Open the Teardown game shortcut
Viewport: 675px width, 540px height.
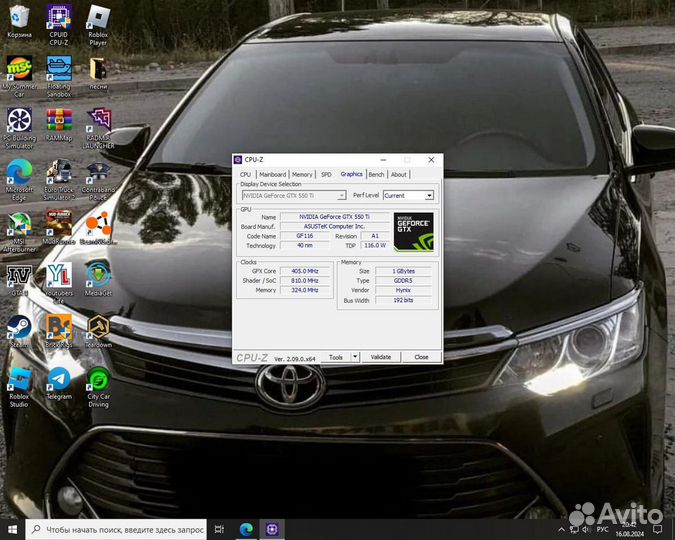(98, 327)
